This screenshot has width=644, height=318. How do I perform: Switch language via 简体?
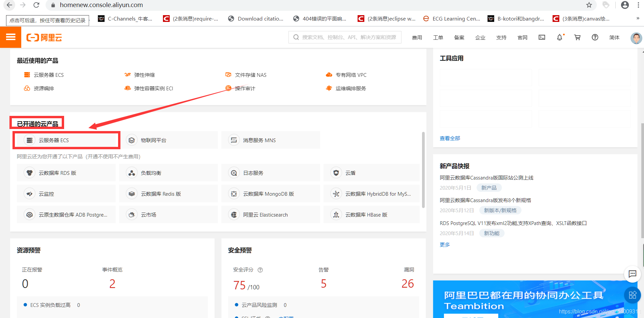click(x=614, y=37)
